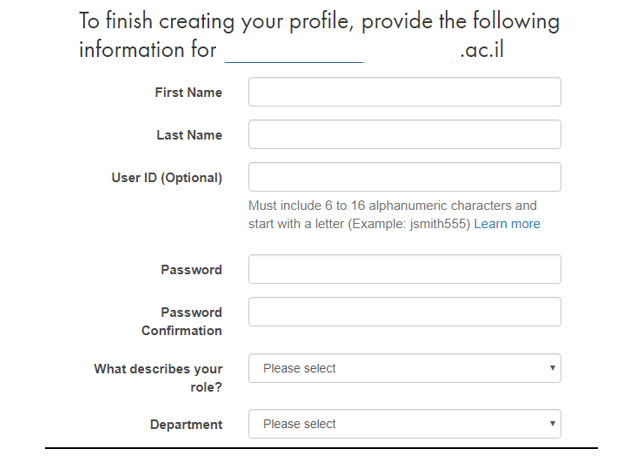Click the "What describes your role?" label
The width and height of the screenshot is (630, 465).
point(158,378)
